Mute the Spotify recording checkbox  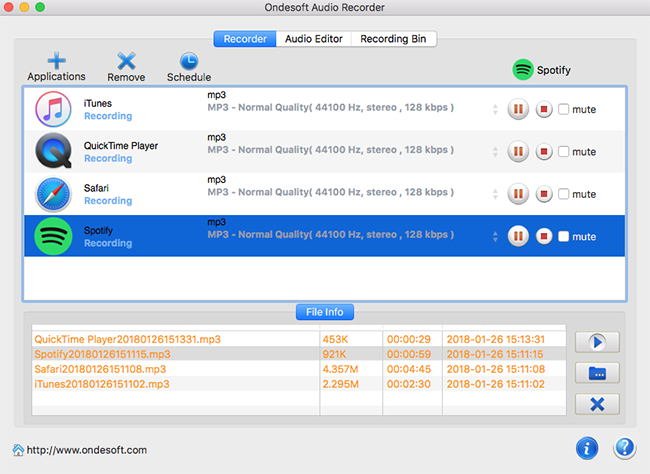(563, 236)
